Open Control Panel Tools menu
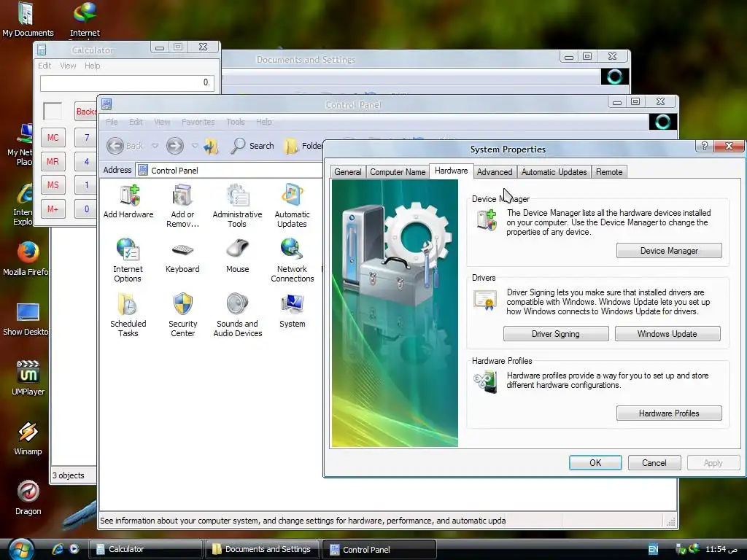The image size is (747, 560). click(x=236, y=122)
